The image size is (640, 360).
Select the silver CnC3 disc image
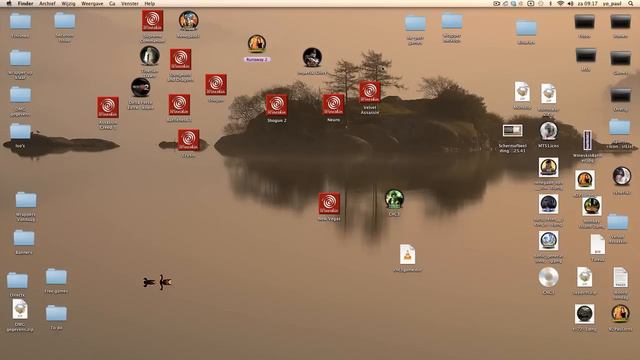(x=548, y=278)
